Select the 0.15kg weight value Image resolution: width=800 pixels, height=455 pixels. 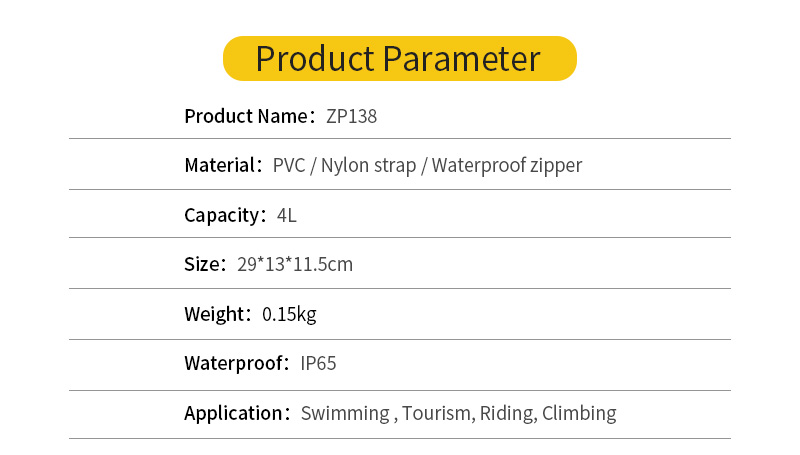pyautogui.click(x=289, y=314)
